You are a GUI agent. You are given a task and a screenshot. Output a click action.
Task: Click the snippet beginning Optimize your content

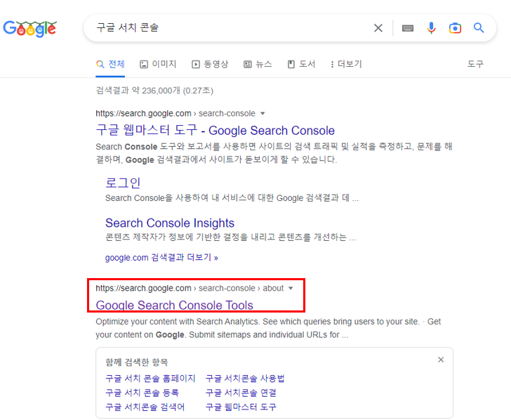click(268, 328)
